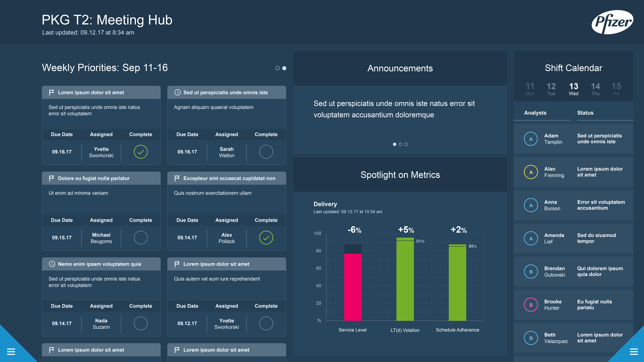This screenshot has width=644, height=362.
Task: Go to first Weekly Priorities page dot
Action: point(277,68)
